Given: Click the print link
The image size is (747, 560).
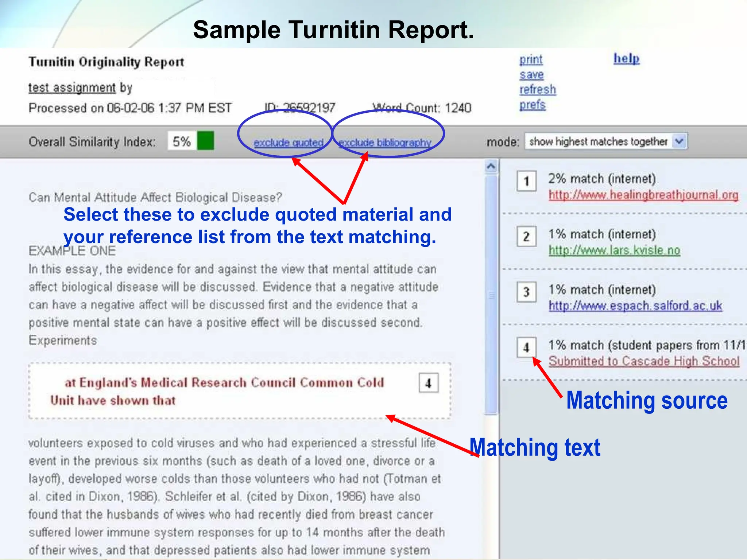Looking at the screenshot, I should [x=531, y=59].
